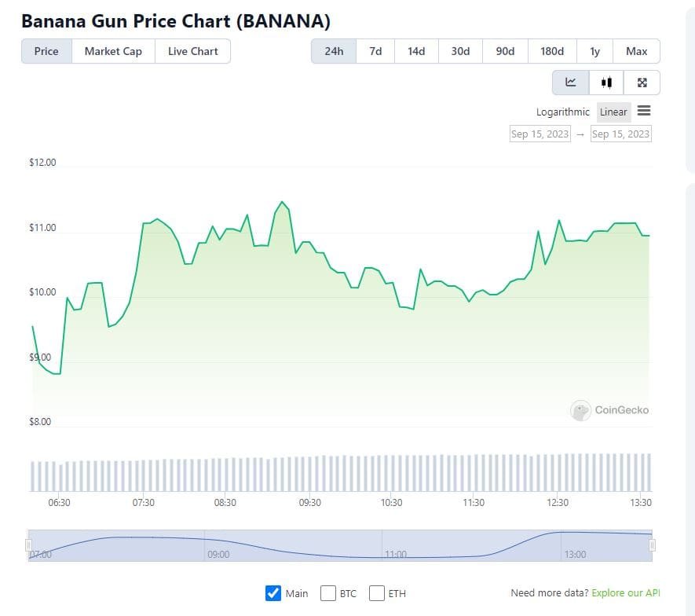Click the CoinGecko watermark logo
The height and width of the screenshot is (616, 695).
tap(580, 410)
